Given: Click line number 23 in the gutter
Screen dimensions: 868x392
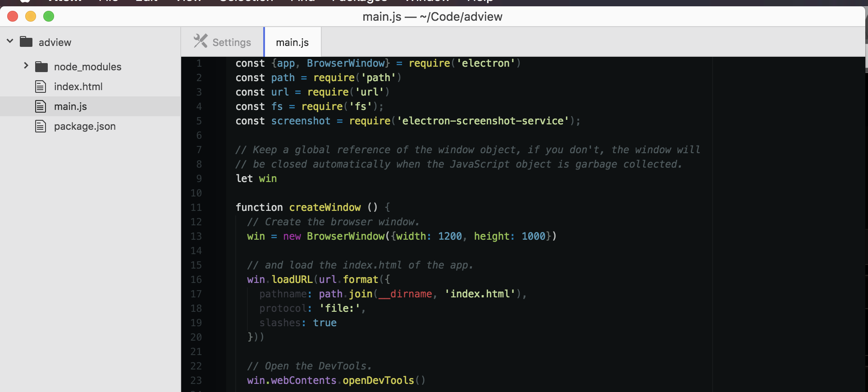Looking at the screenshot, I should [196, 380].
